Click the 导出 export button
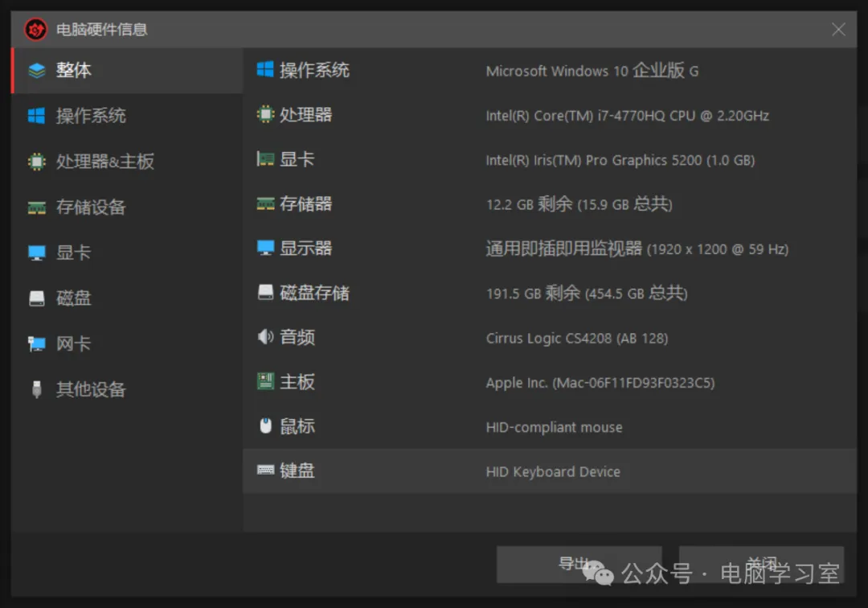This screenshot has width=868, height=608. tap(579, 565)
